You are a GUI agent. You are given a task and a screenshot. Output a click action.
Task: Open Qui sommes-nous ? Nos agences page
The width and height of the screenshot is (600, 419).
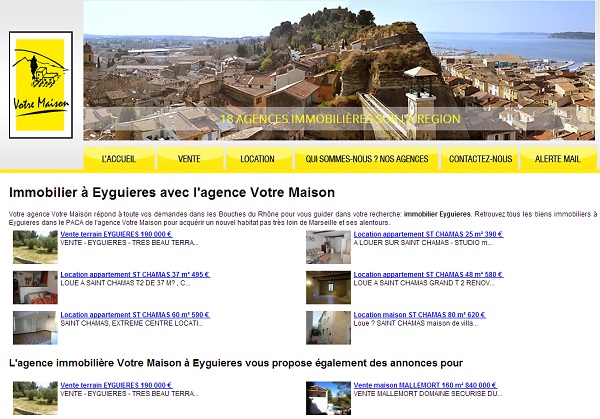coord(367,158)
